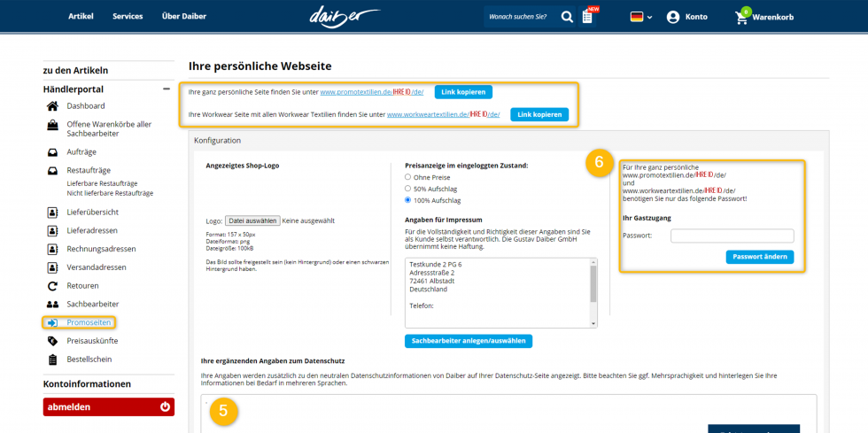Click the Datenschutz text area
The height and width of the screenshot is (433, 868).
click(508, 414)
